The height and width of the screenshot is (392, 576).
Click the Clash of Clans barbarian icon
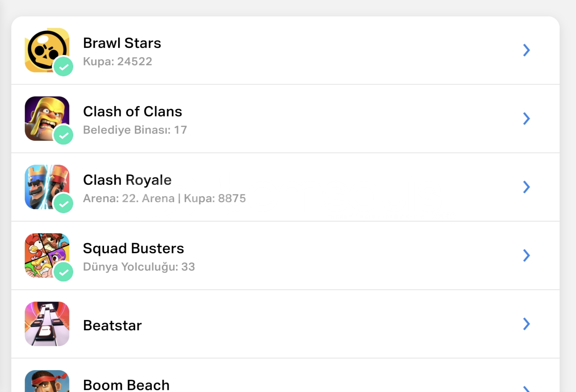[45, 116]
